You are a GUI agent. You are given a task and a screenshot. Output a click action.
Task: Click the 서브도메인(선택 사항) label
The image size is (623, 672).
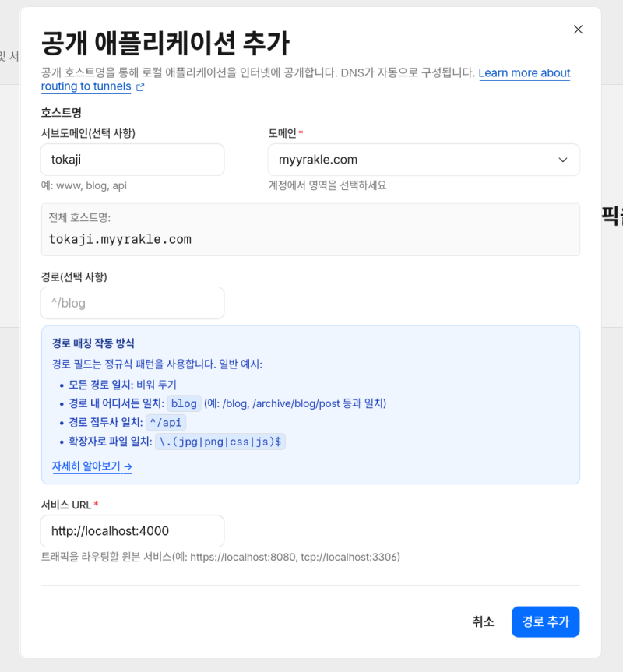coord(88,133)
